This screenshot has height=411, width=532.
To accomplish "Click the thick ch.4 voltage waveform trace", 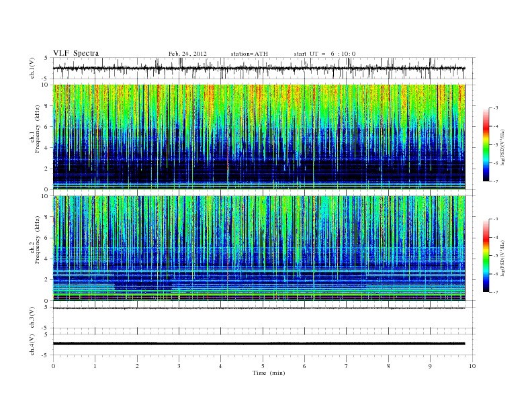I will pos(259,344).
